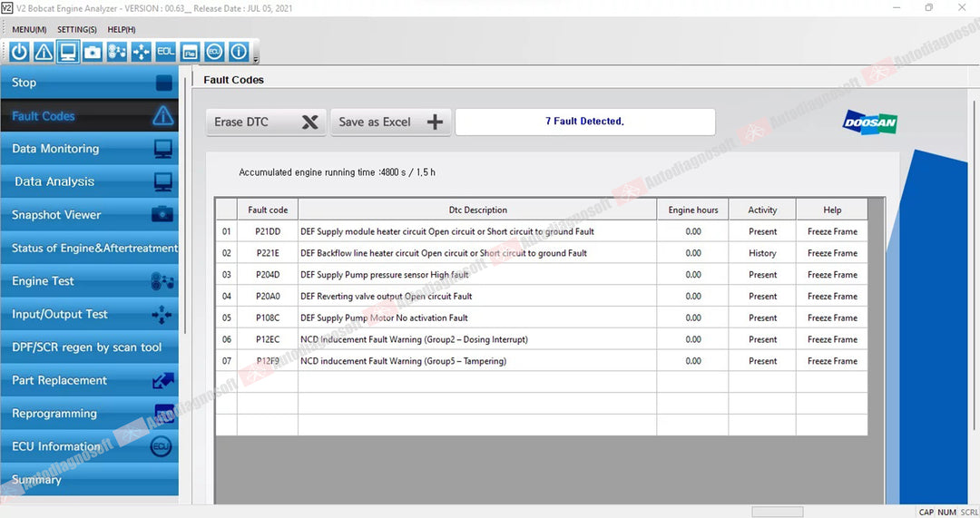Select fault code cell P12F9
Screen dimensions: 980x518
tap(268, 360)
